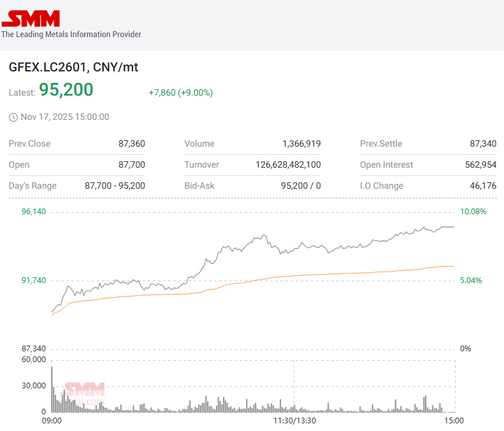Click the Prev.Close label

(29, 144)
